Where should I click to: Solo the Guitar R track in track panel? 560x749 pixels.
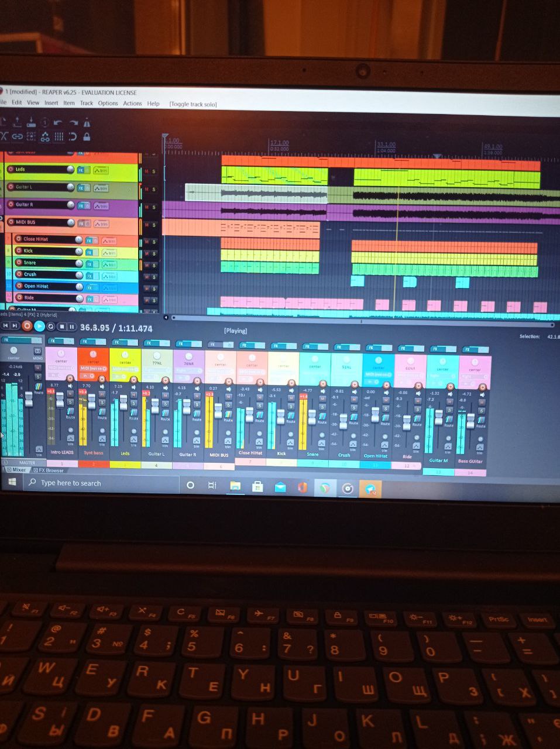pos(154,207)
